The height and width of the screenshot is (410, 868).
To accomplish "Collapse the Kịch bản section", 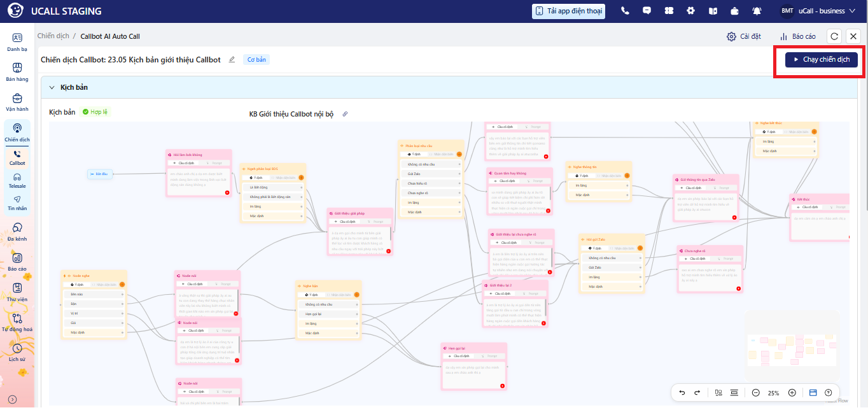I will [51, 87].
